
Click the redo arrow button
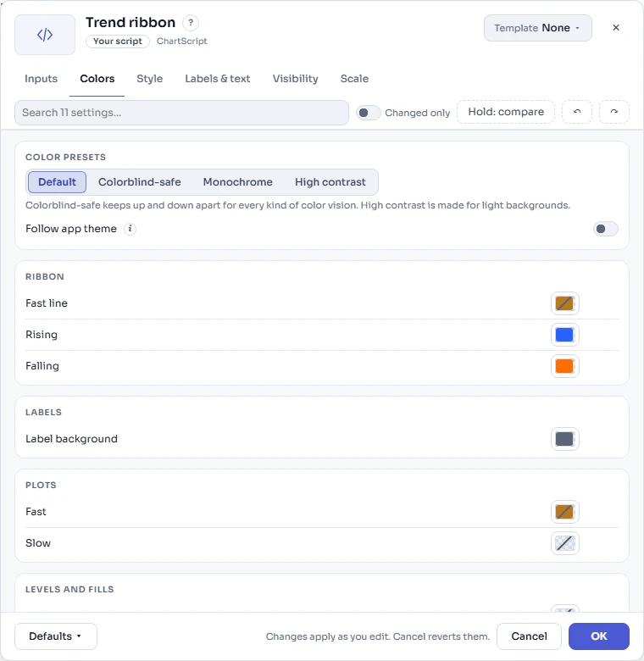coord(614,112)
